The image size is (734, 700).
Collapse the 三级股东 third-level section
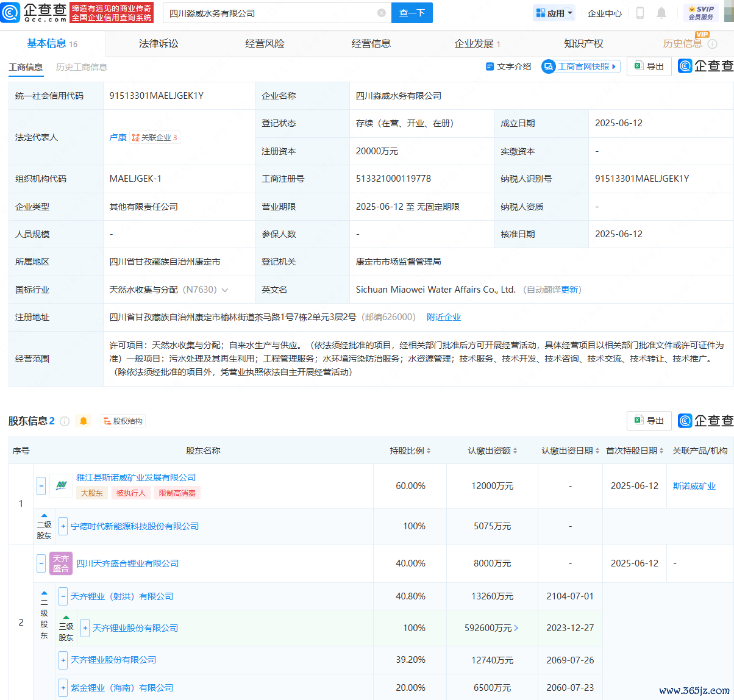(66, 618)
